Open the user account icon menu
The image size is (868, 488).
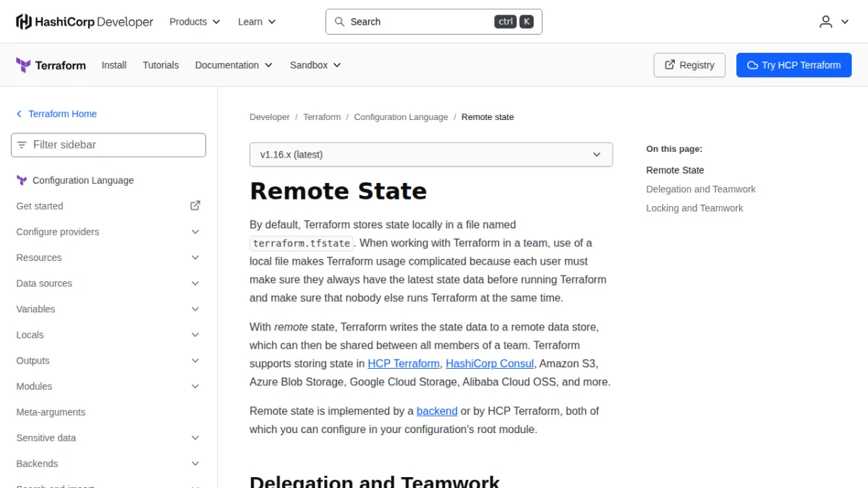click(x=834, y=22)
